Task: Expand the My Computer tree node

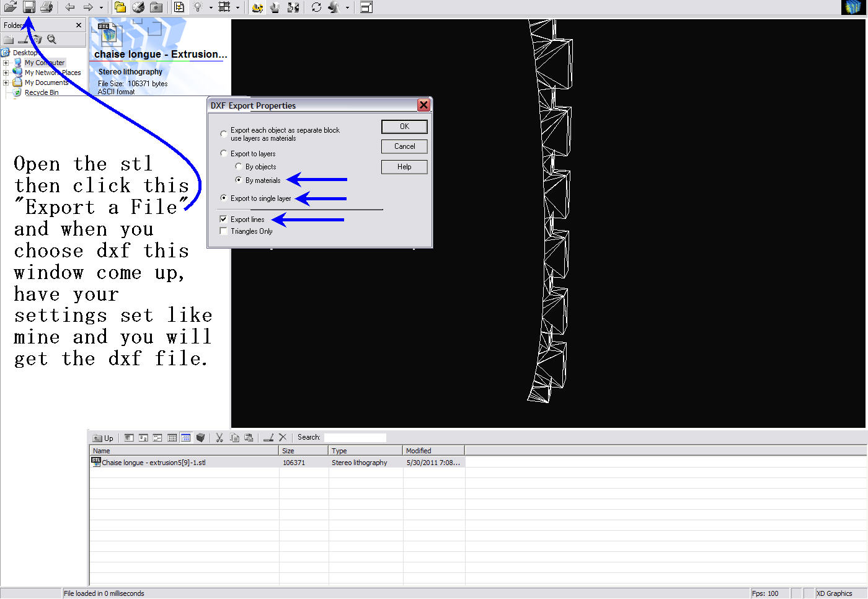Action: tap(6, 63)
